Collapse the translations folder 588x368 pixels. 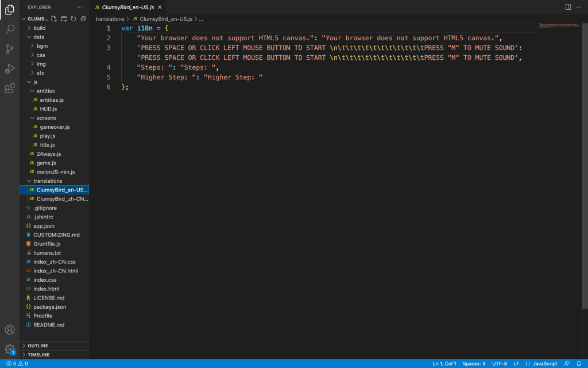click(48, 181)
